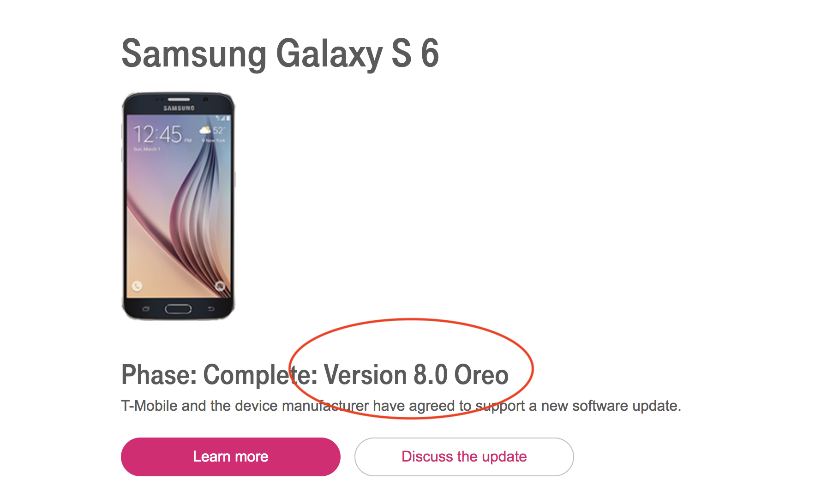Click the Samsung Galaxy S 6 heading
The width and height of the screenshot is (815, 504).
pyautogui.click(x=280, y=54)
